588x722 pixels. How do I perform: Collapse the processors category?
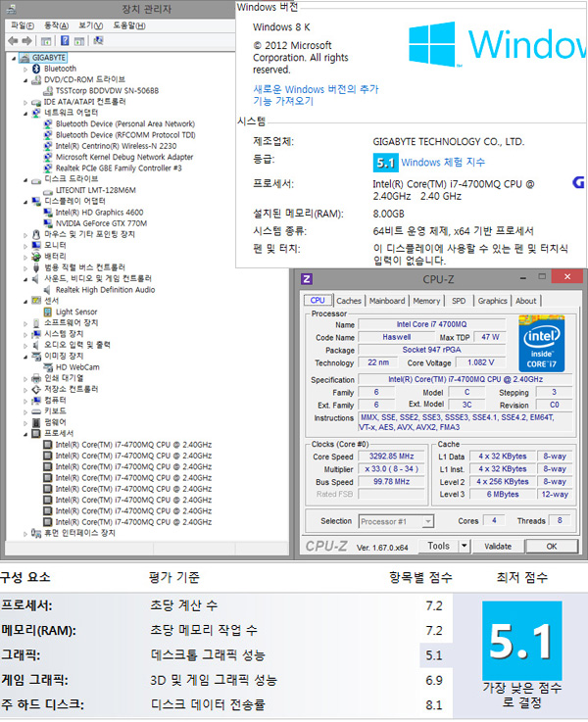pyautogui.click(x=25, y=434)
